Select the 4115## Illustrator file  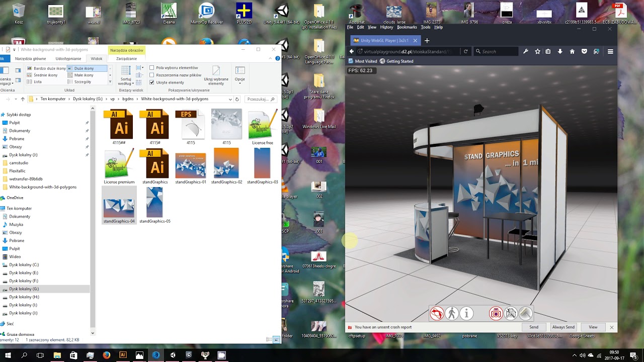(x=119, y=127)
